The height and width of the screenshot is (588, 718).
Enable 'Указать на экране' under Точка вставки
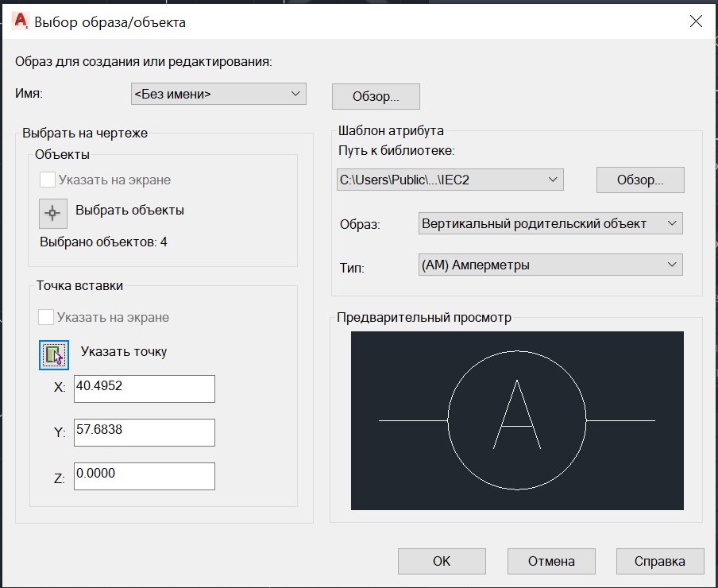[46, 317]
